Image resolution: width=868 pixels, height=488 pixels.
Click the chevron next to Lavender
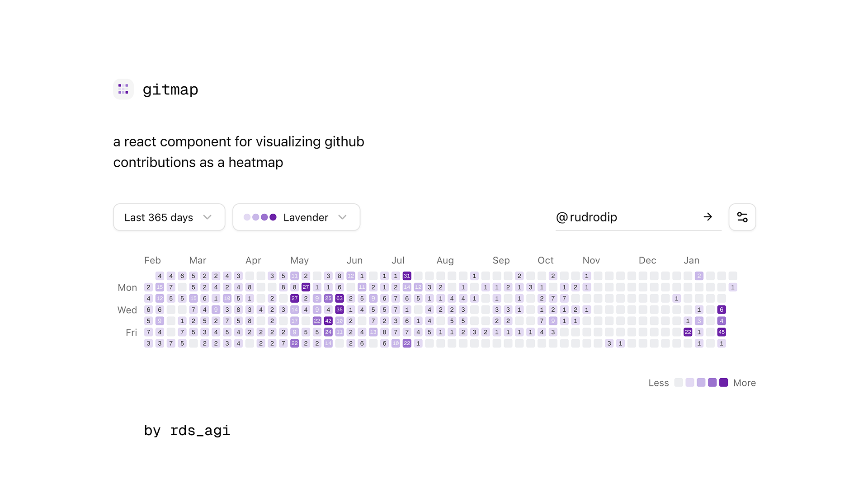pyautogui.click(x=342, y=217)
